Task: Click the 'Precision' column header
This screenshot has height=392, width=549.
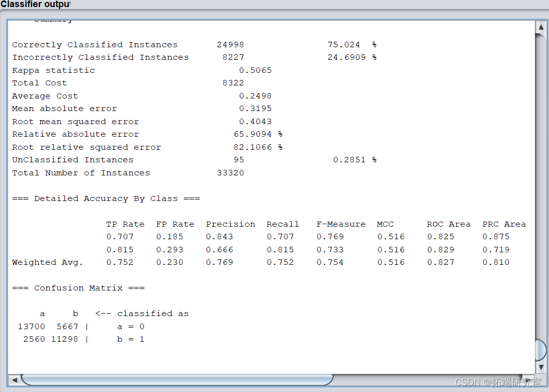Action: pos(230,224)
